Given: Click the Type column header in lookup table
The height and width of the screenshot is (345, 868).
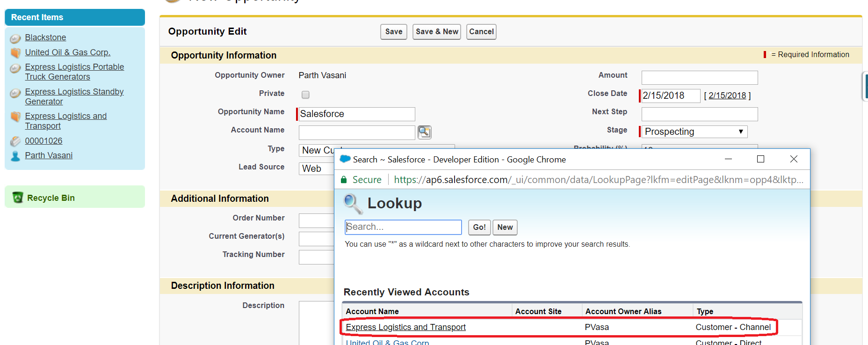Looking at the screenshot, I should coord(705,312).
